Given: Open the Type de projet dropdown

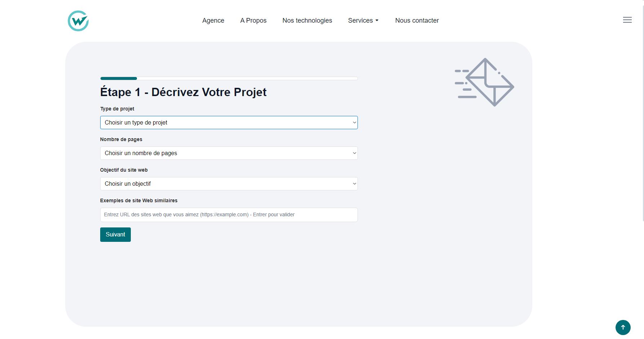Looking at the screenshot, I should tap(229, 123).
